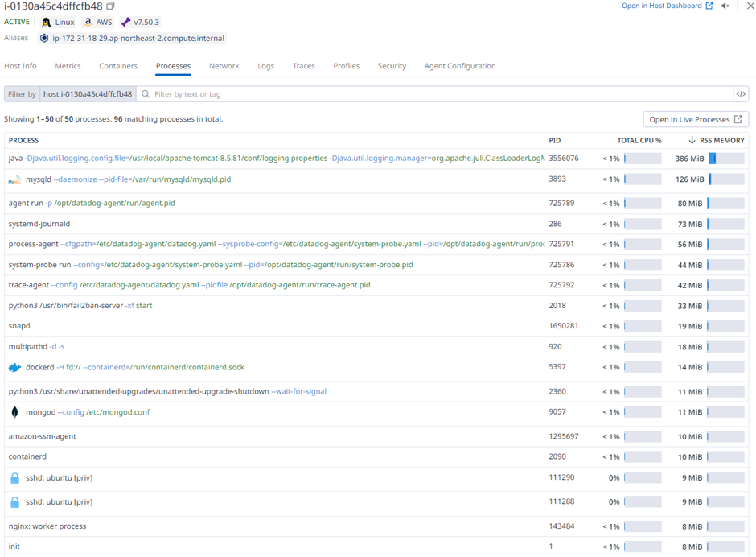Screen dimensions: 756x557
Task: Click the agent version v7.50.3 tag
Action: coord(140,23)
